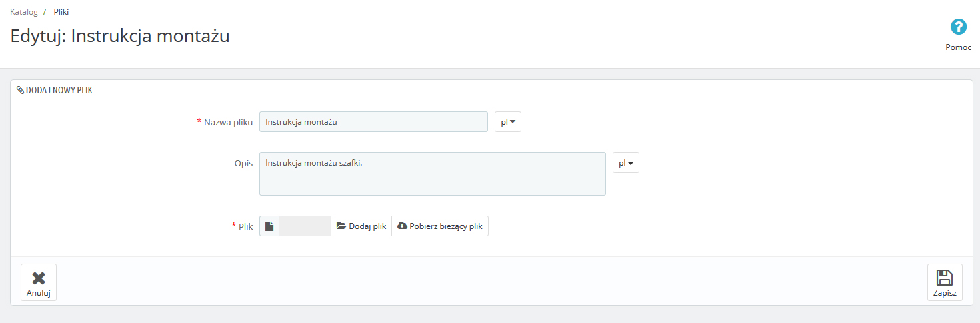This screenshot has width=980, height=323.
Task: Click the Pomoc text under help icon
Action: 958,47
